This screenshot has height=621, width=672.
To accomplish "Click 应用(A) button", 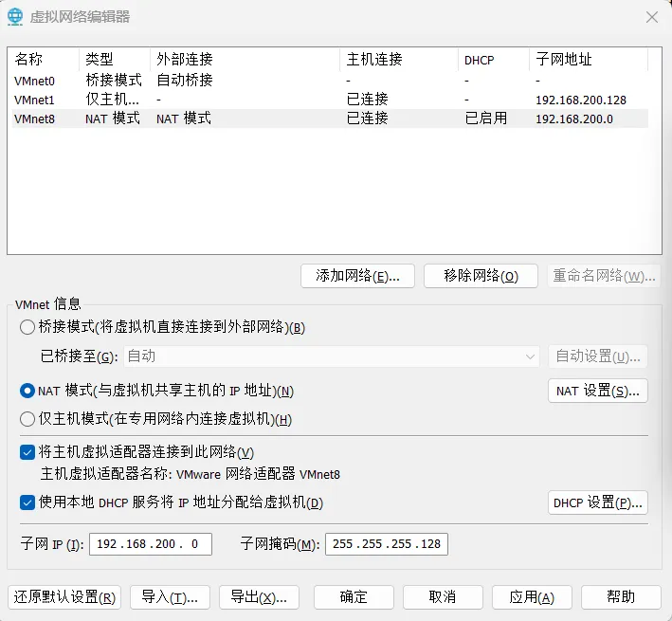I will [x=532, y=597].
